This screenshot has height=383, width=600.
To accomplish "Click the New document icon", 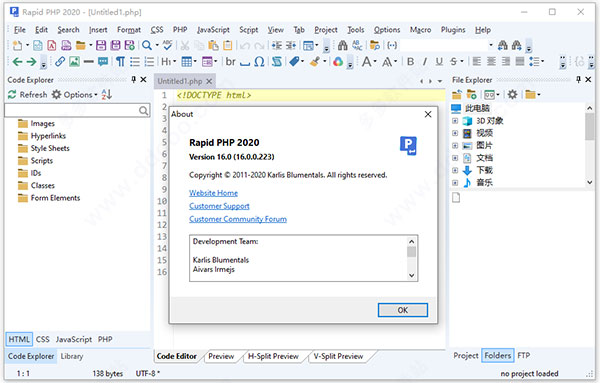I will coord(17,46).
